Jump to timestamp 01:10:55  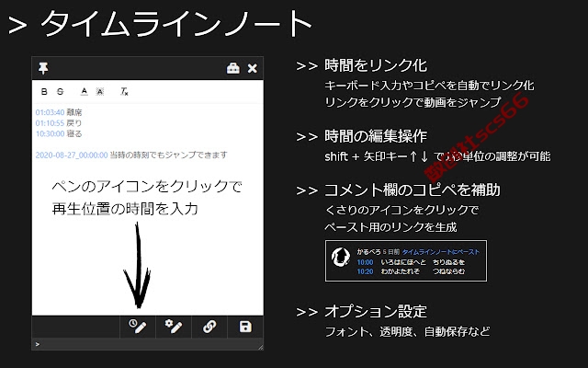tap(50, 122)
